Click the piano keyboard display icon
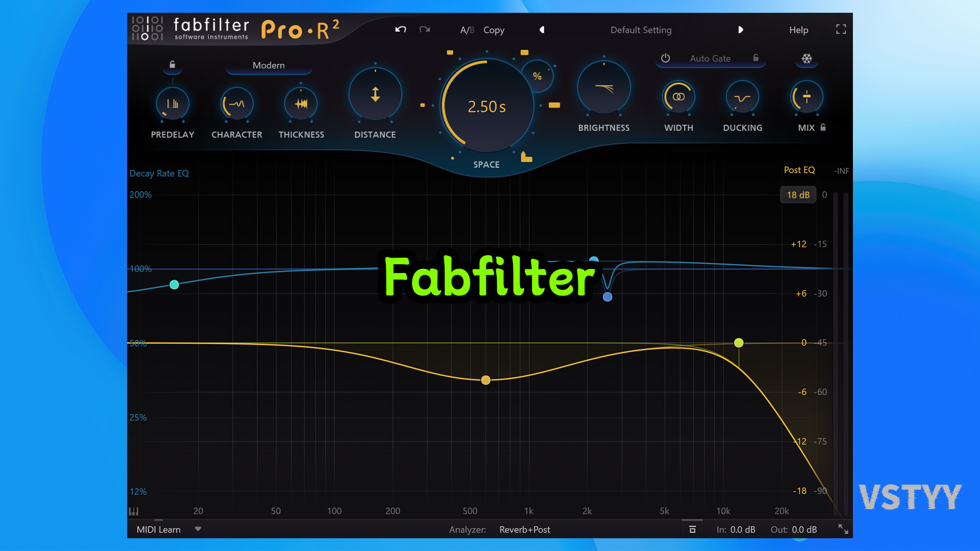The height and width of the screenshot is (551, 980). 134,511
